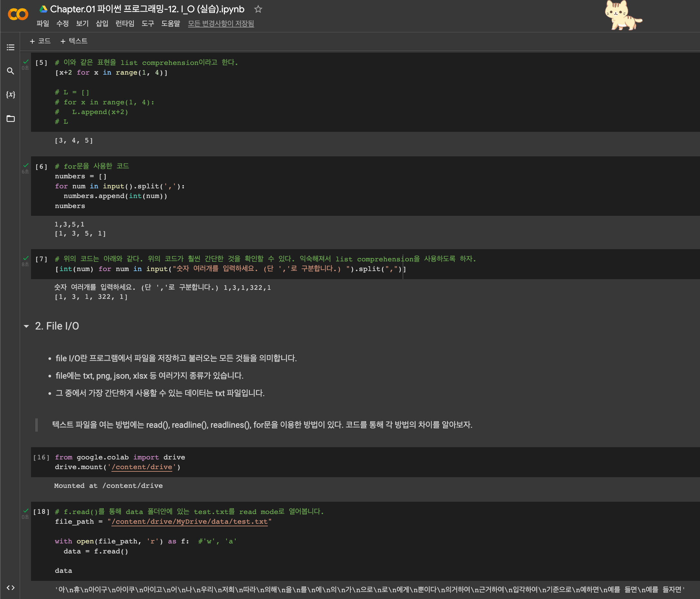
Task: Open the search and replace panel
Action: 10,71
